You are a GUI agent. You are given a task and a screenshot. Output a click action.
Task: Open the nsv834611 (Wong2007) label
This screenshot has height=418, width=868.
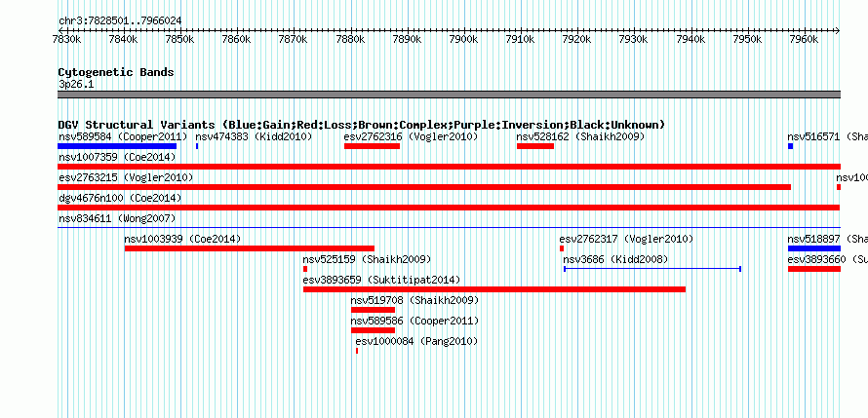tap(117, 218)
